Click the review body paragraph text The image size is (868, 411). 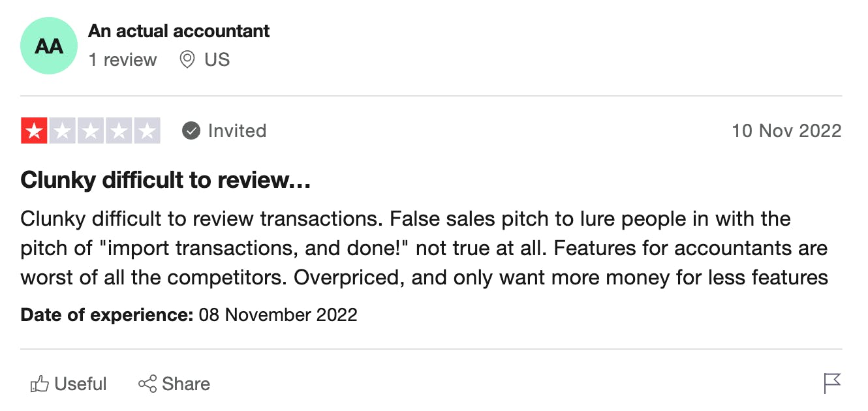(x=425, y=248)
